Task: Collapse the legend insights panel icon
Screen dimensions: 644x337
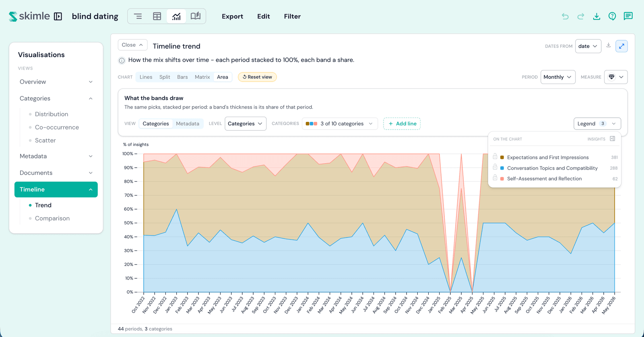Action: [612, 139]
